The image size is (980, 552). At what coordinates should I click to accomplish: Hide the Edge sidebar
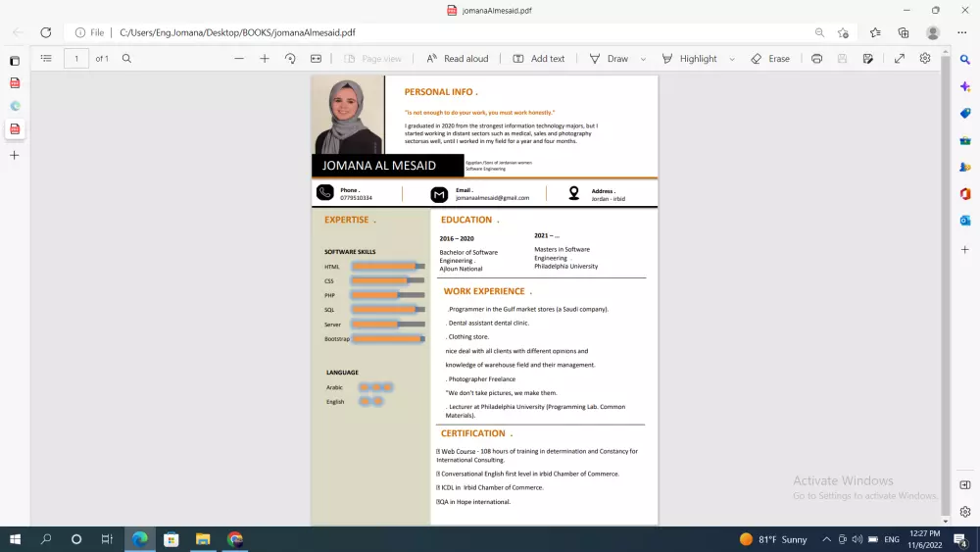point(965,485)
